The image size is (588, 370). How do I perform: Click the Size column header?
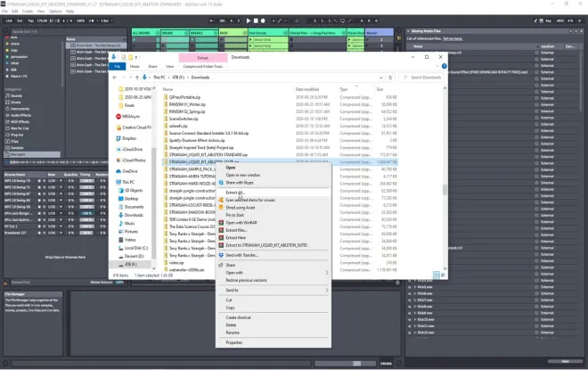coord(380,89)
